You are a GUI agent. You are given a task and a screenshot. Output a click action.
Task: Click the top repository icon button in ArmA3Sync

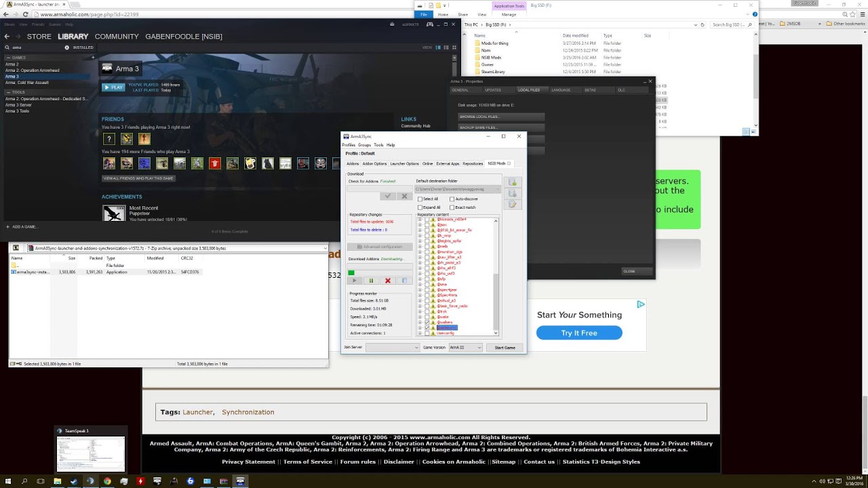(x=512, y=182)
